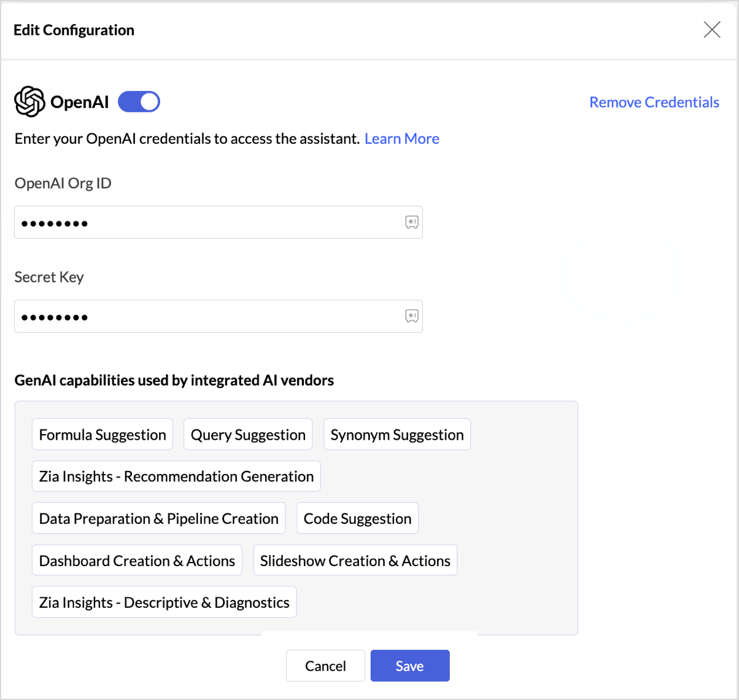Open the Learn More link
Viewport: 739px width, 700px height.
[x=401, y=139]
